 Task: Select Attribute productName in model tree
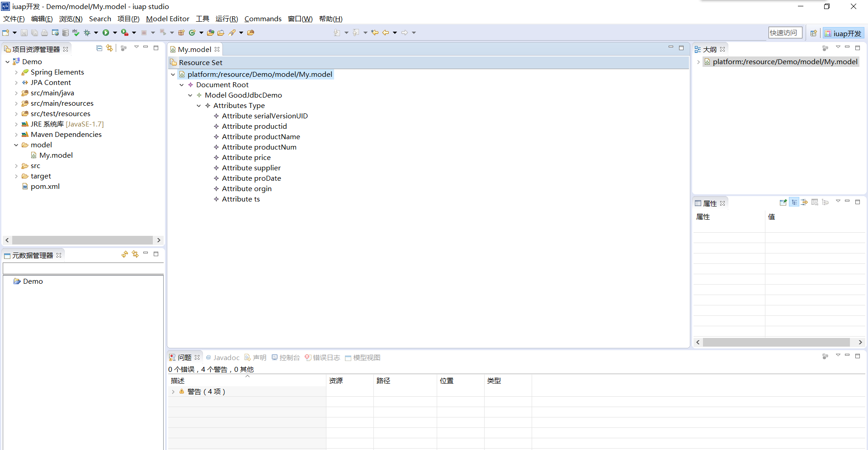click(260, 137)
